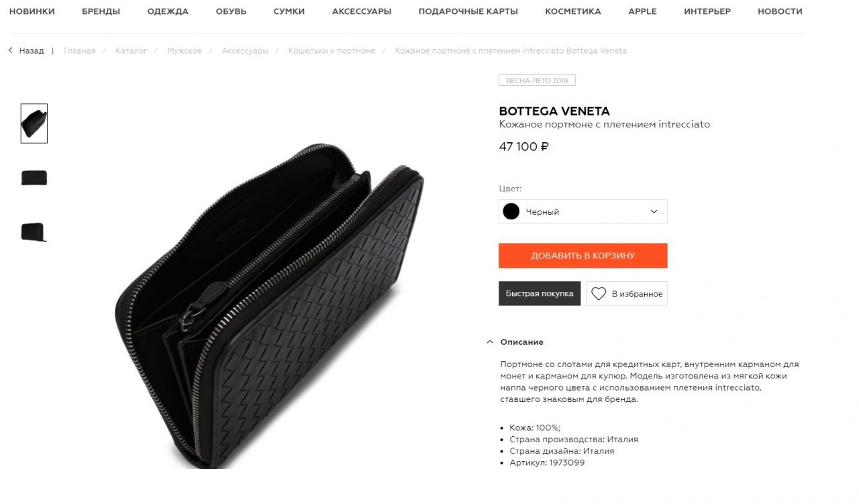859x504 pixels.
Task: Select the Черный color dropdown field
Action: (583, 211)
